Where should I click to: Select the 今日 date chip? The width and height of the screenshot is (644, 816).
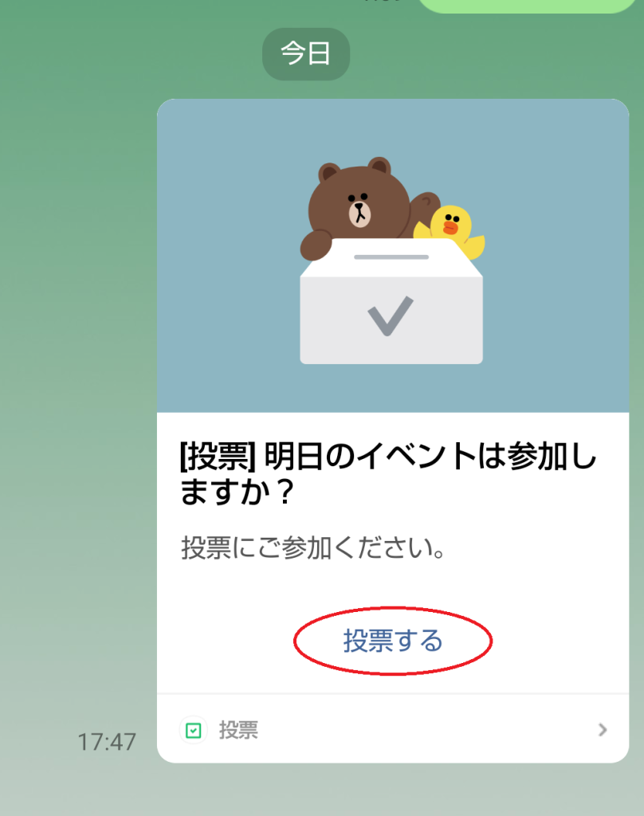point(305,53)
